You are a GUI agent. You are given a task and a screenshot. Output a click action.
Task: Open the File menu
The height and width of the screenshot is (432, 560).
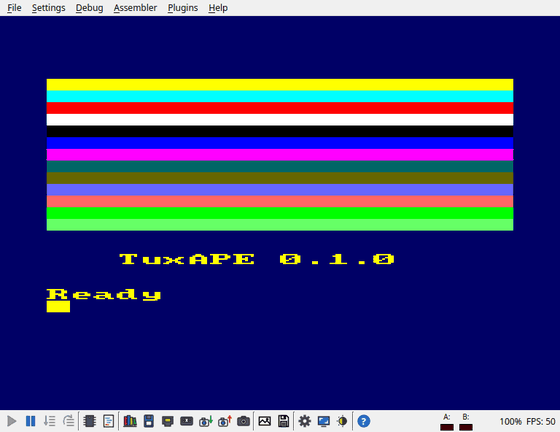point(14,8)
